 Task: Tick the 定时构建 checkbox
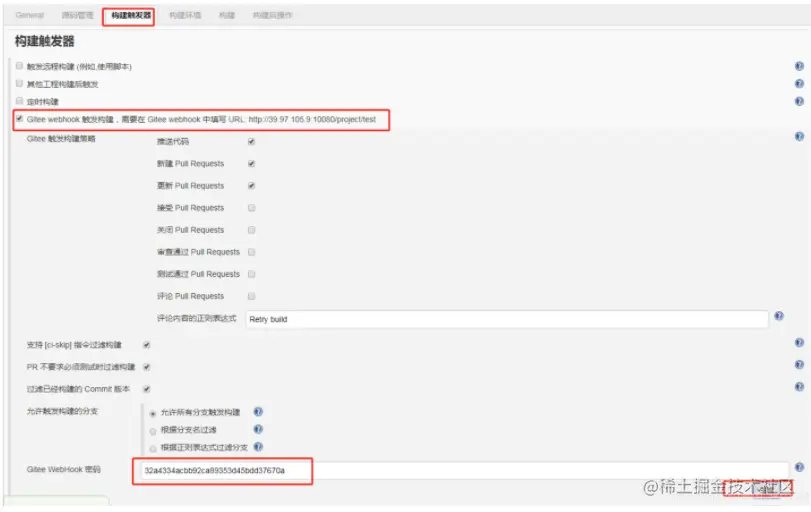[x=19, y=101]
